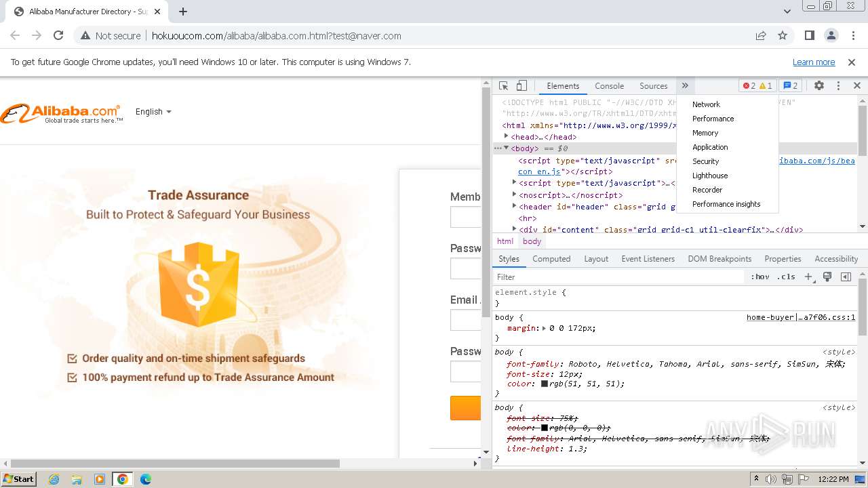Dismiss the Chrome update notification bar
868x488 pixels.
click(852, 62)
